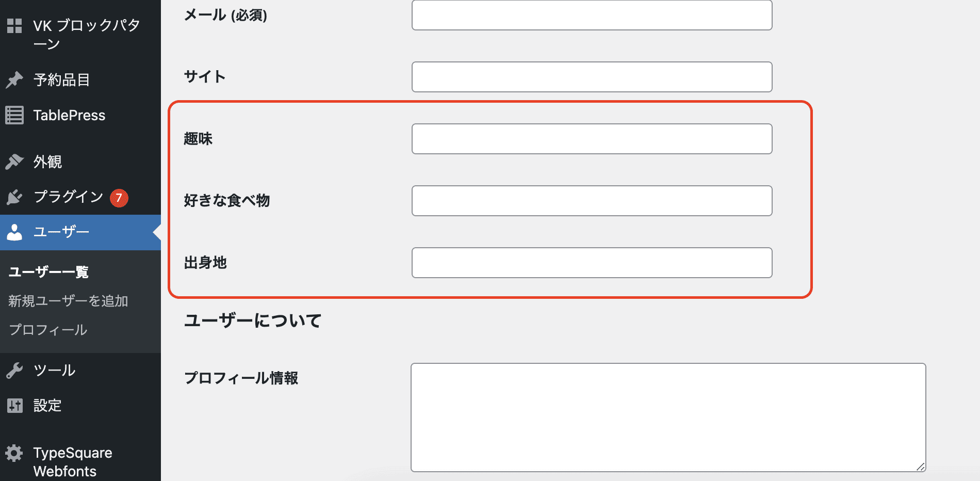Image resolution: width=980 pixels, height=481 pixels.
Task: Open 予約品目 from the sidebar
Action: [15, 79]
